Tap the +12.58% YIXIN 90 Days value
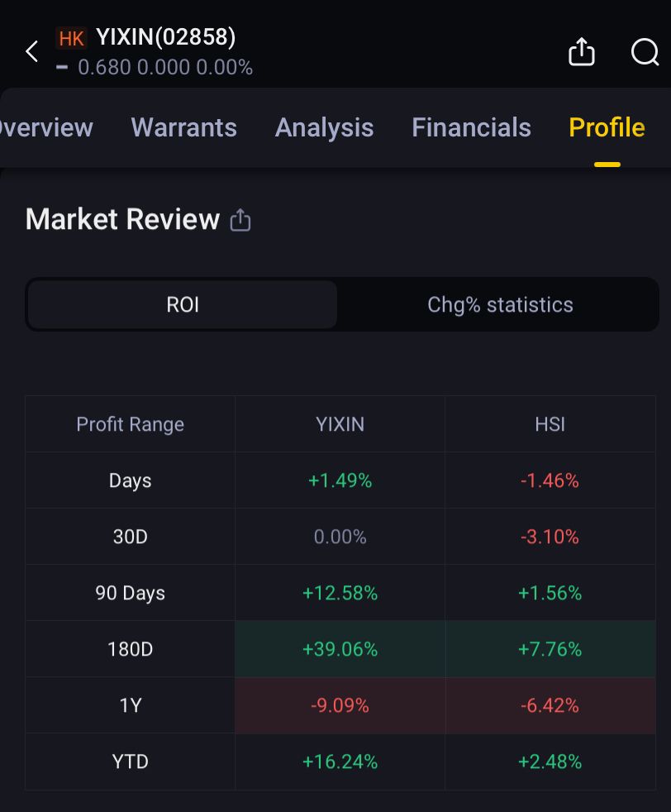671x812 pixels. pyautogui.click(x=340, y=593)
